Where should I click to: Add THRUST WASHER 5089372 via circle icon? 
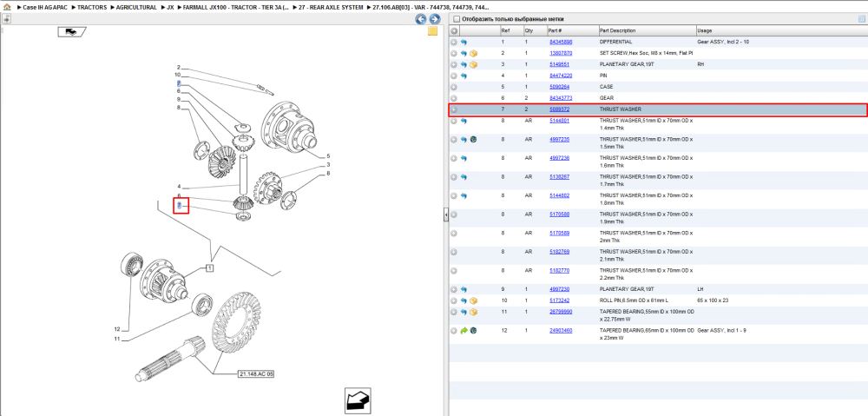point(454,109)
